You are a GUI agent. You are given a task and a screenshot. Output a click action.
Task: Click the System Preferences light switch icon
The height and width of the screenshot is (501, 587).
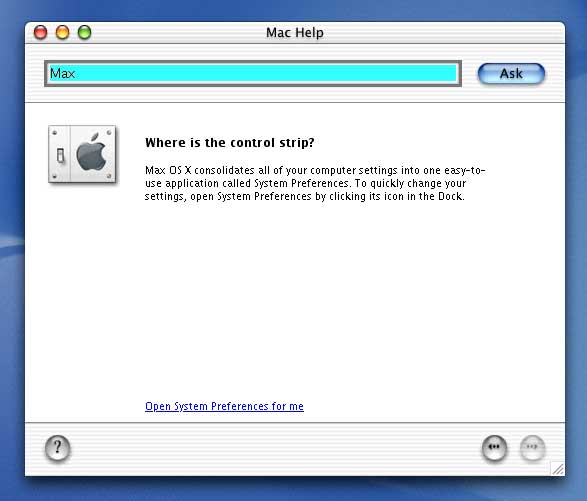(x=82, y=154)
